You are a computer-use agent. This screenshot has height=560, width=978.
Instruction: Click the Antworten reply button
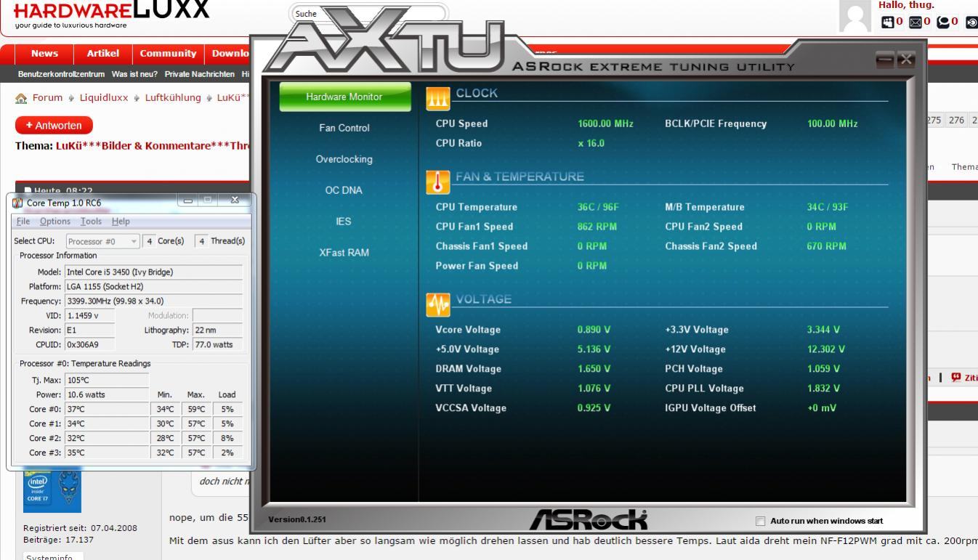[54, 126]
